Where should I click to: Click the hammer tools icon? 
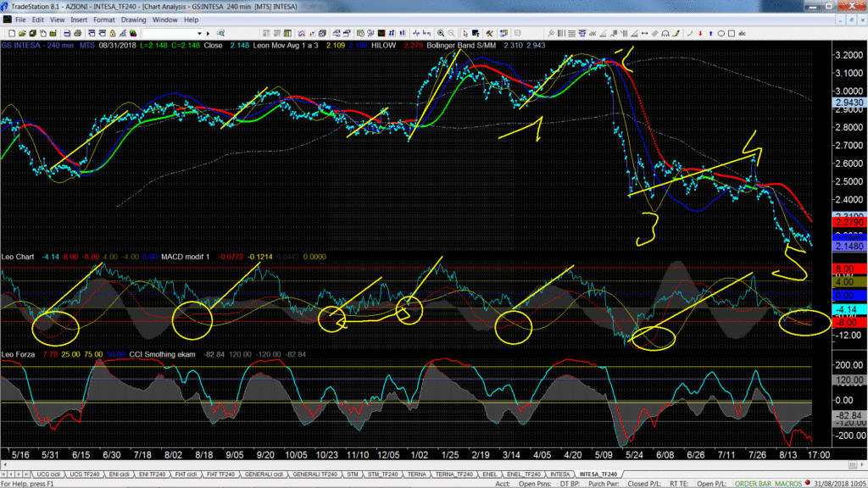coord(489,33)
